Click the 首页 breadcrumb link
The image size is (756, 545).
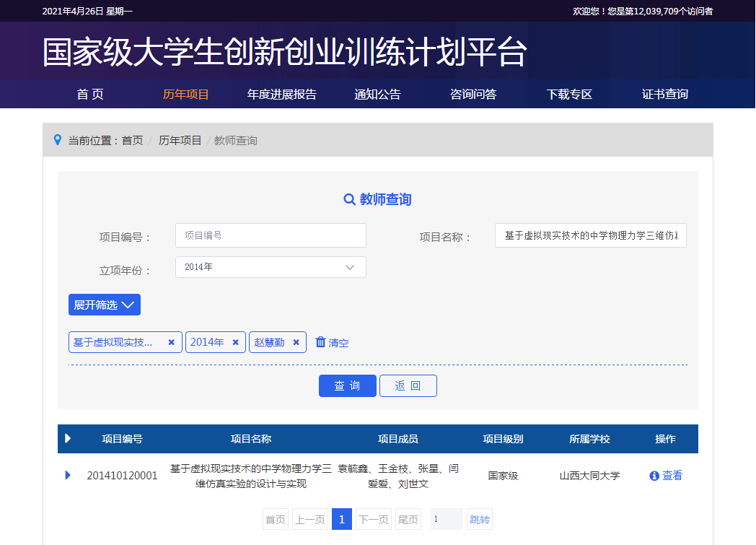[132, 141]
